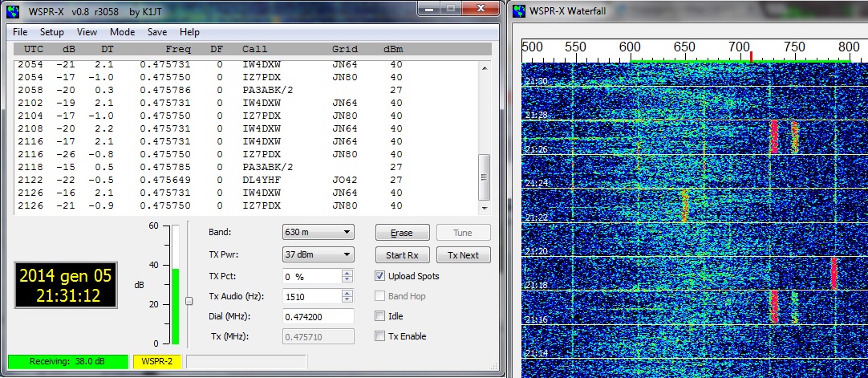Click the red signal trace near 21:18 in waterfall

click(834, 273)
